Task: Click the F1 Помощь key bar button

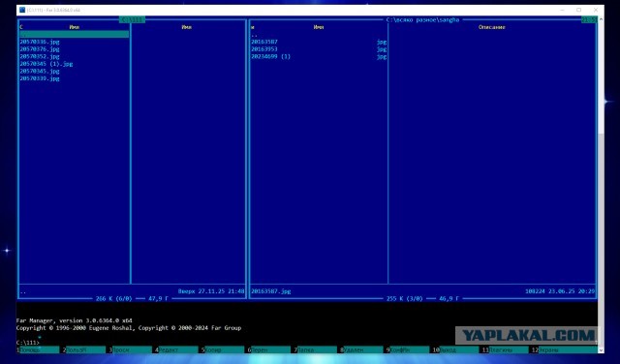Action: [x=38, y=349]
